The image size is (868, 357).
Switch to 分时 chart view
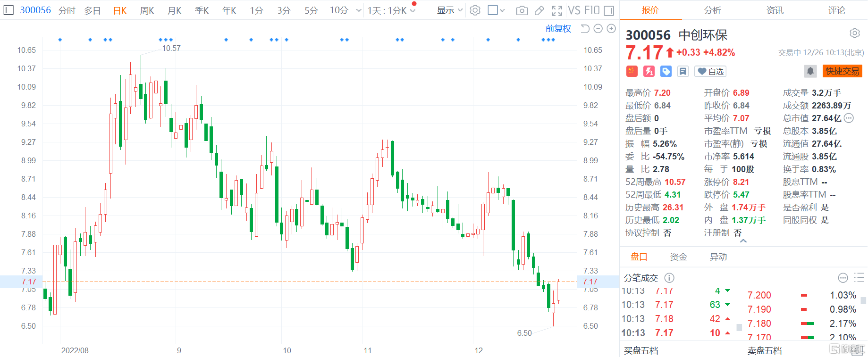pos(67,10)
